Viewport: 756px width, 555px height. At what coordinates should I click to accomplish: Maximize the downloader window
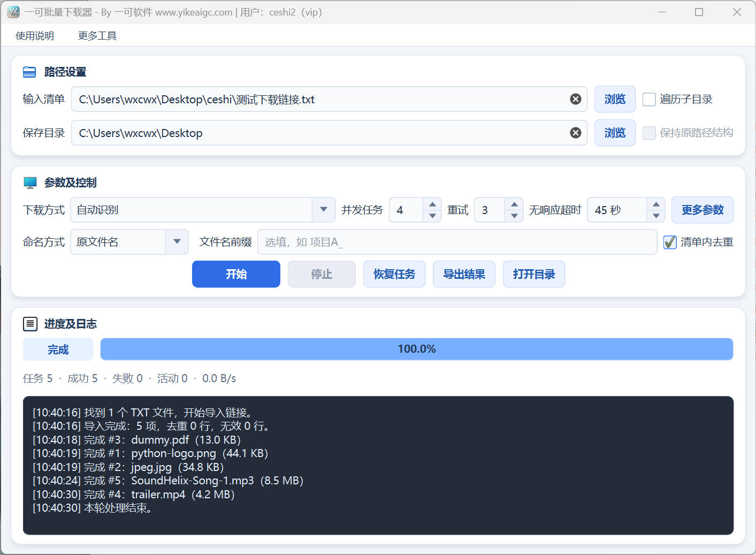tap(699, 12)
